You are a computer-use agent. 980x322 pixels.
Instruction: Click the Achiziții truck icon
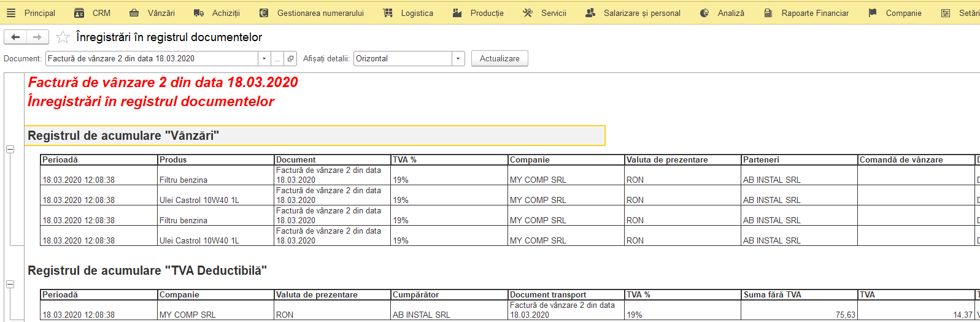(x=199, y=13)
